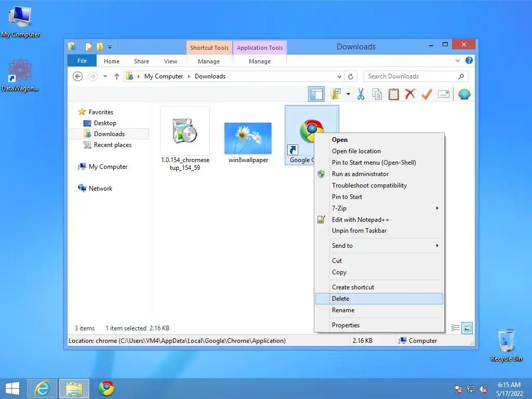Select the 1.0.154_chromesetup file
The image size is (532, 399).
click(185, 139)
